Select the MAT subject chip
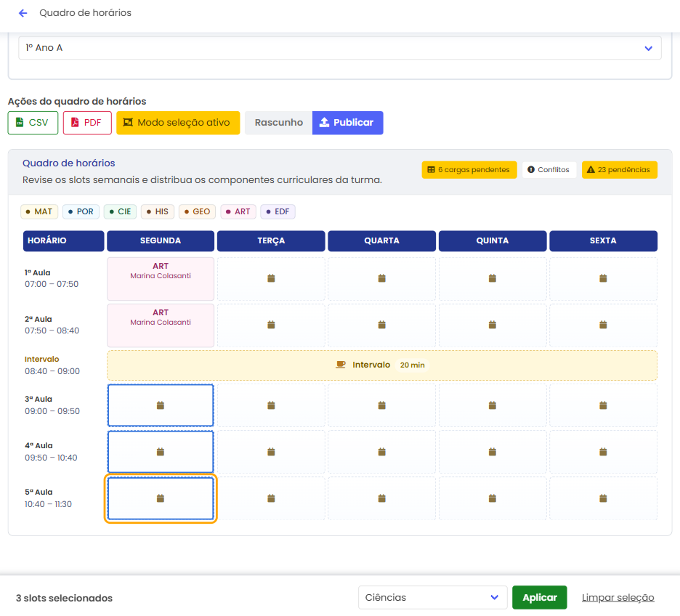Image resolution: width=680 pixels, height=616 pixels. [x=39, y=211]
